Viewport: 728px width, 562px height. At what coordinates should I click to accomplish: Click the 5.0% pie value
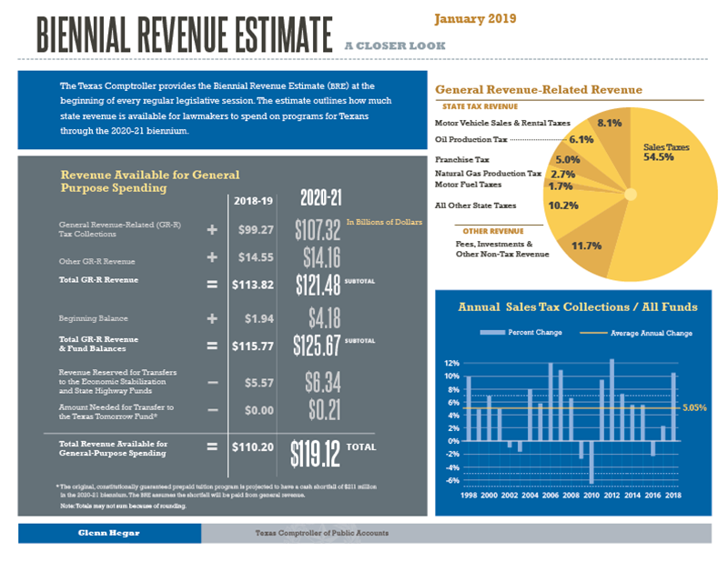click(567, 160)
